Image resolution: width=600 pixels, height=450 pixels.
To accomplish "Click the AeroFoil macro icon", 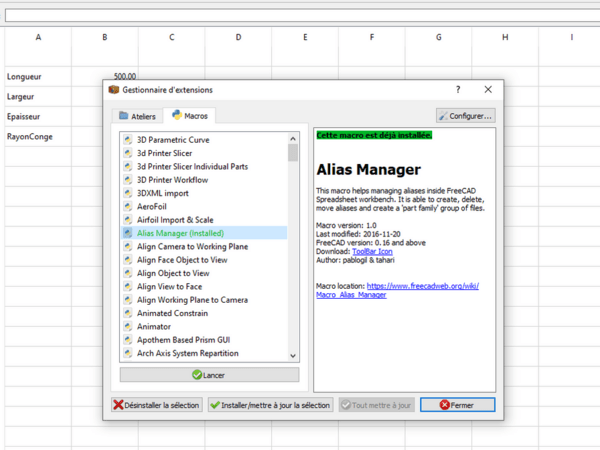I will coord(128,206).
